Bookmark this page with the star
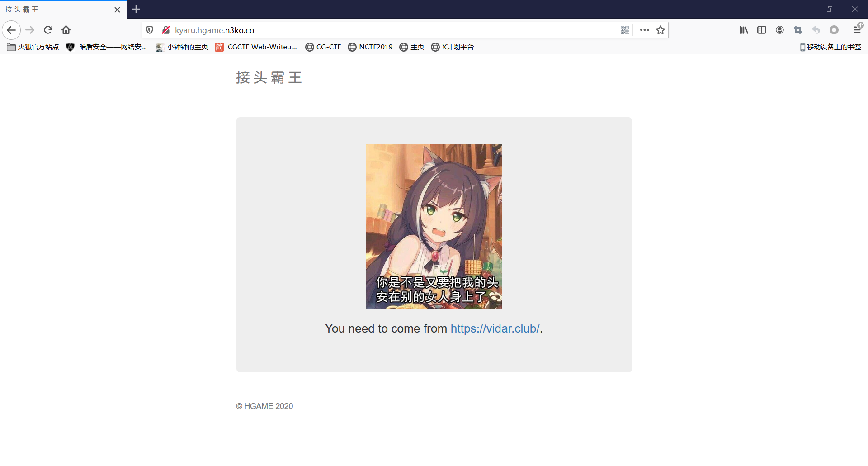 point(660,30)
